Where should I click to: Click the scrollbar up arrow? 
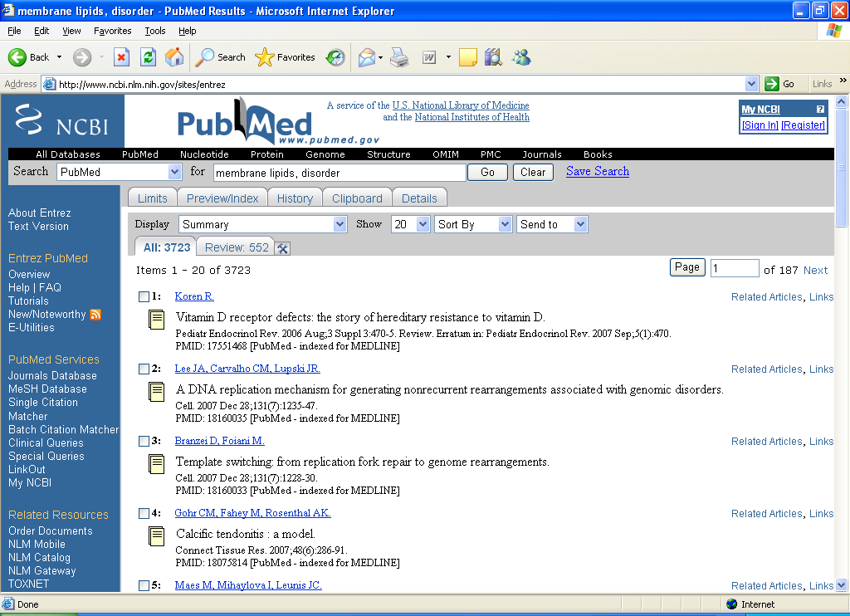coord(842,101)
